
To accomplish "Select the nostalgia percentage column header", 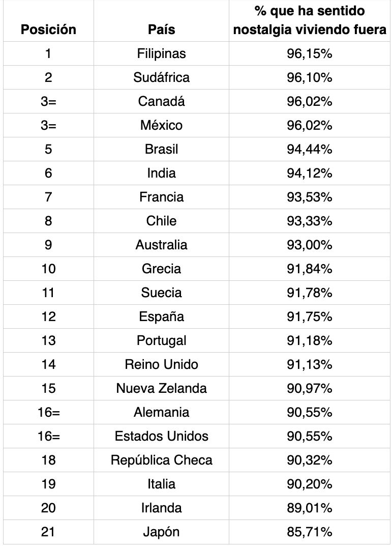I will (309, 20).
